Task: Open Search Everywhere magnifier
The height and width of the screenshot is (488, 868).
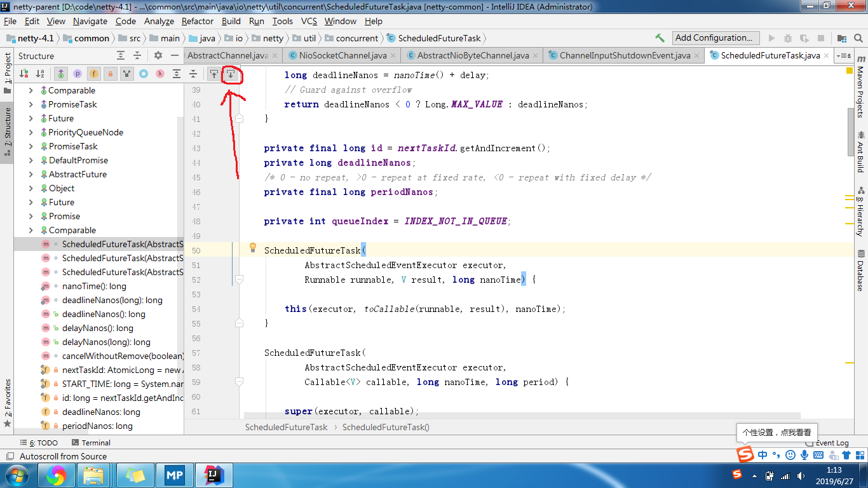Action: click(858, 38)
